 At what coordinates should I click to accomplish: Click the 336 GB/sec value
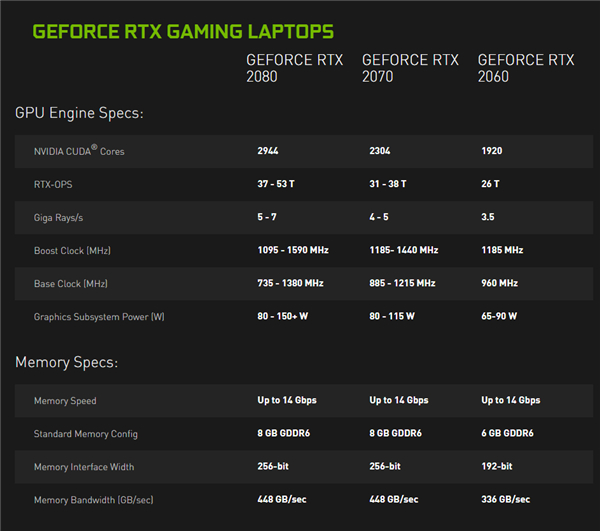pyautogui.click(x=506, y=499)
